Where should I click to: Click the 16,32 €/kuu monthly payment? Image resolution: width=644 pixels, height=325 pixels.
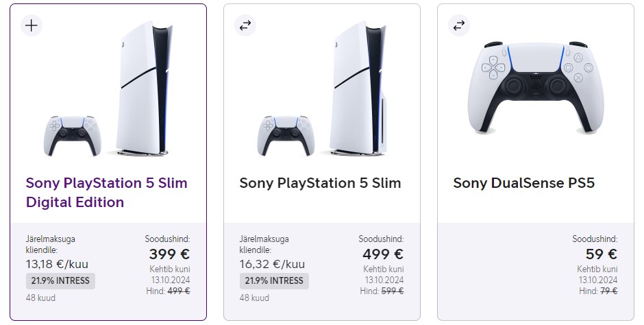coord(272,264)
